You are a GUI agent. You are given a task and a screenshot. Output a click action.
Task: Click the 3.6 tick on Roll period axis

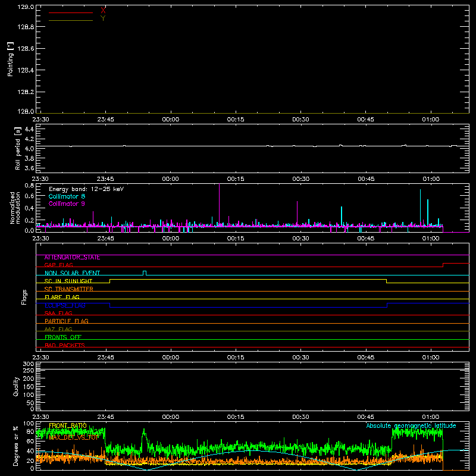click(x=29, y=168)
